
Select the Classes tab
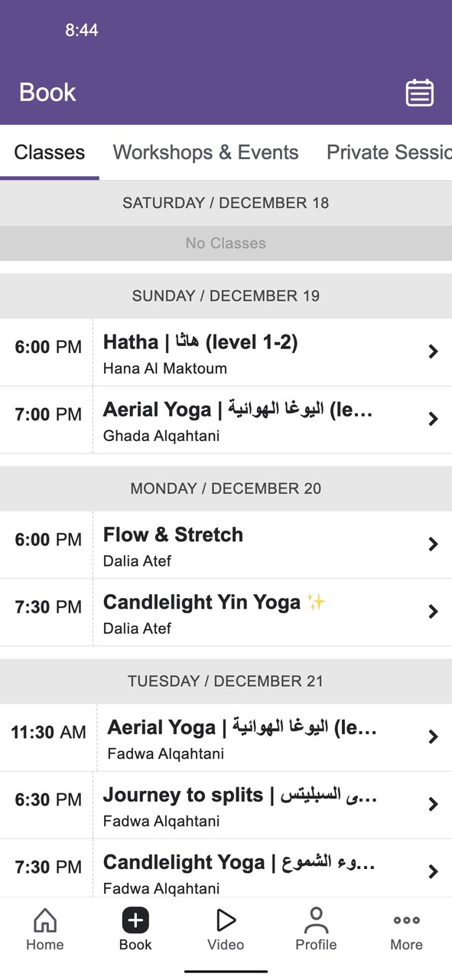coord(49,152)
